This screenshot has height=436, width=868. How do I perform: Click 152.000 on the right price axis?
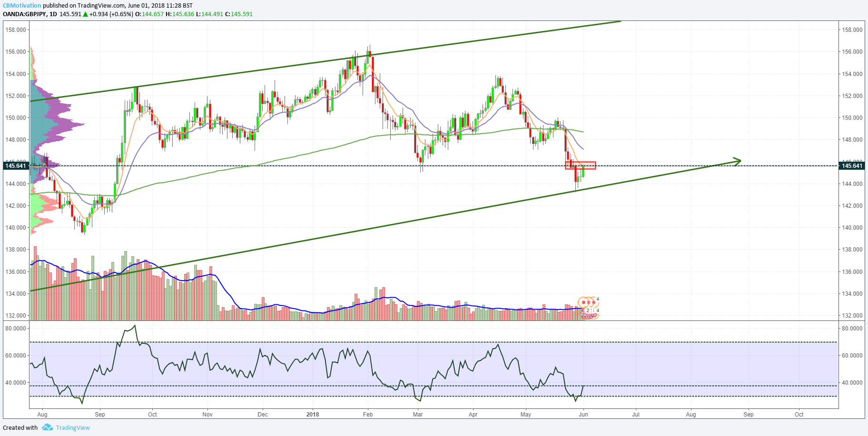(x=852, y=96)
